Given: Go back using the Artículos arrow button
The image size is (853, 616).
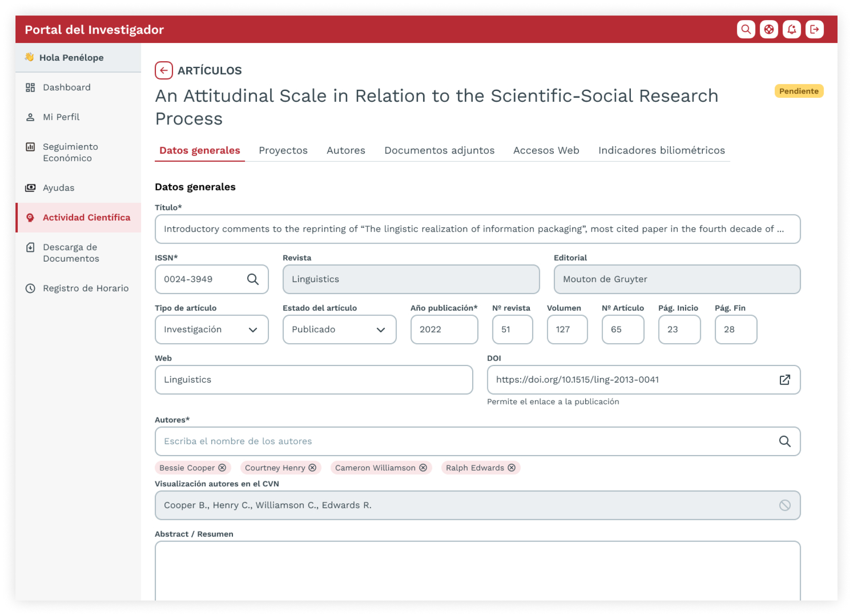Looking at the screenshot, I should pos(164,70).
